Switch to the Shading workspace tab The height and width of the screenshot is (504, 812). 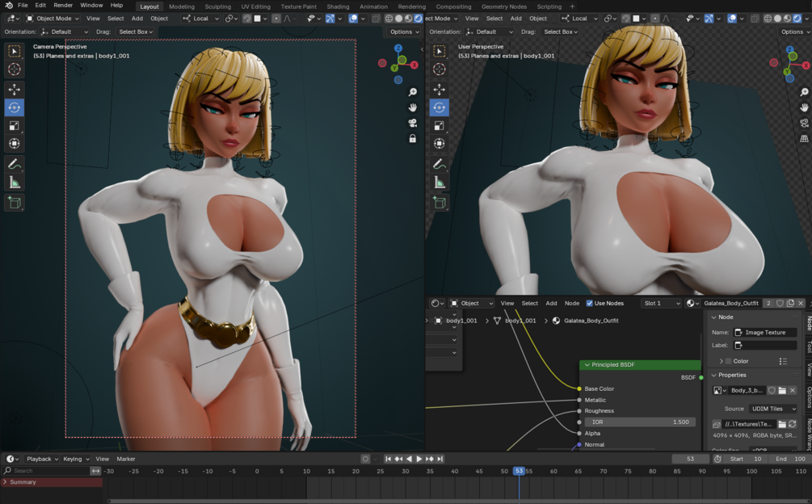point(338,6)
